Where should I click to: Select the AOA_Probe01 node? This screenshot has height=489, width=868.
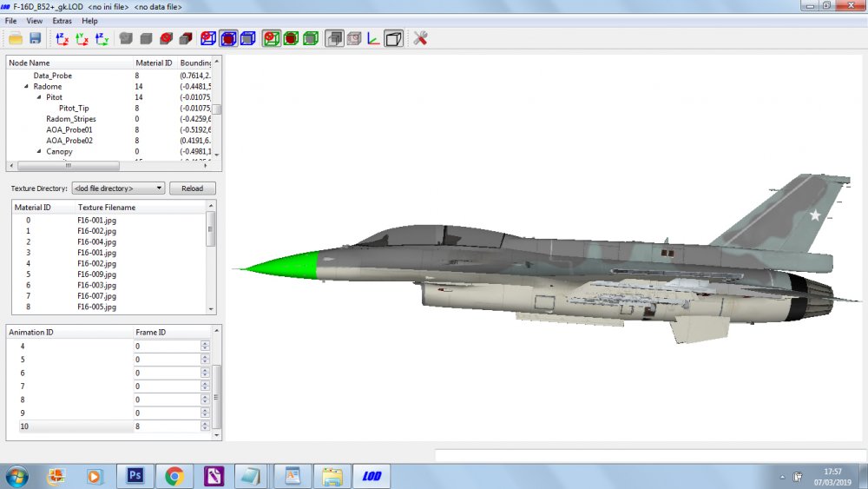coord(69,129)
